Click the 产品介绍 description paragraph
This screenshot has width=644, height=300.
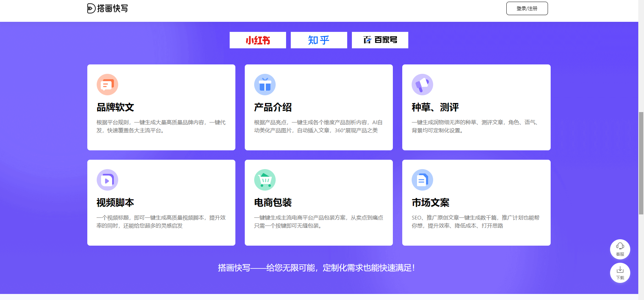[318, 126]
